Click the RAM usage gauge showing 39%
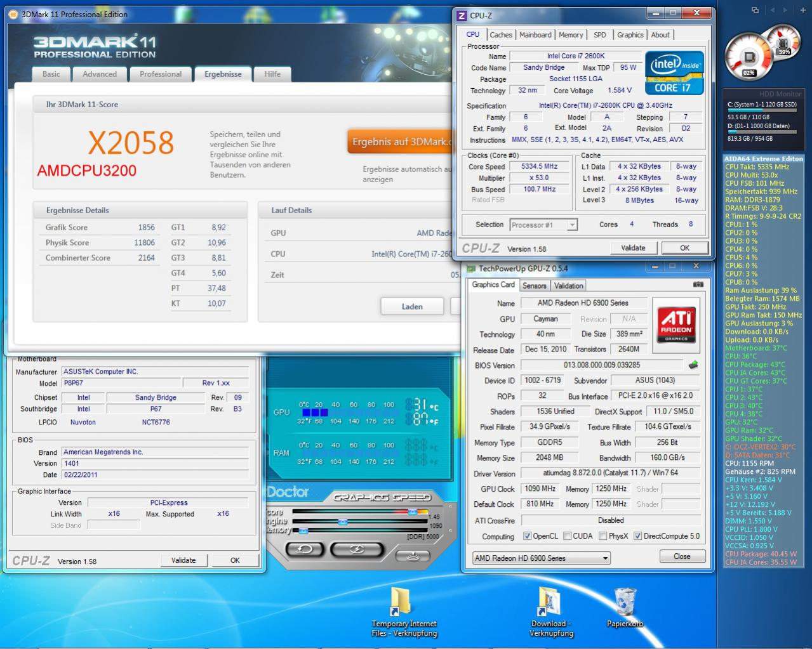This screenshot has width=812, height=649. (783, 41)
